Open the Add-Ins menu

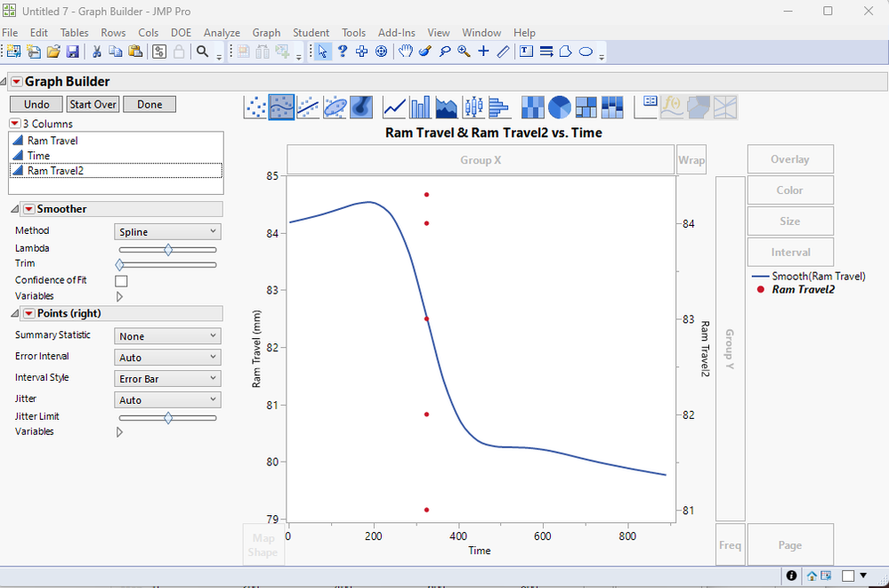[x=396, y=33]
